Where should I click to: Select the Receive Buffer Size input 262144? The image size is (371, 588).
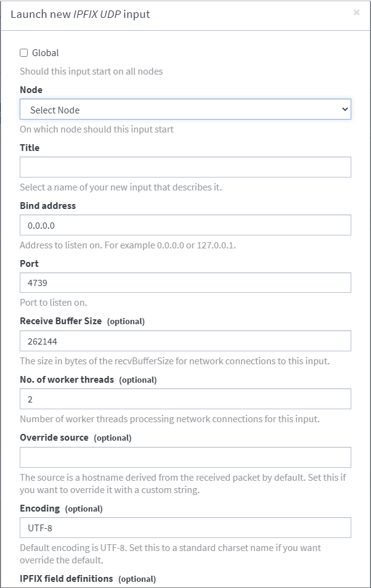tap(185, 341)
